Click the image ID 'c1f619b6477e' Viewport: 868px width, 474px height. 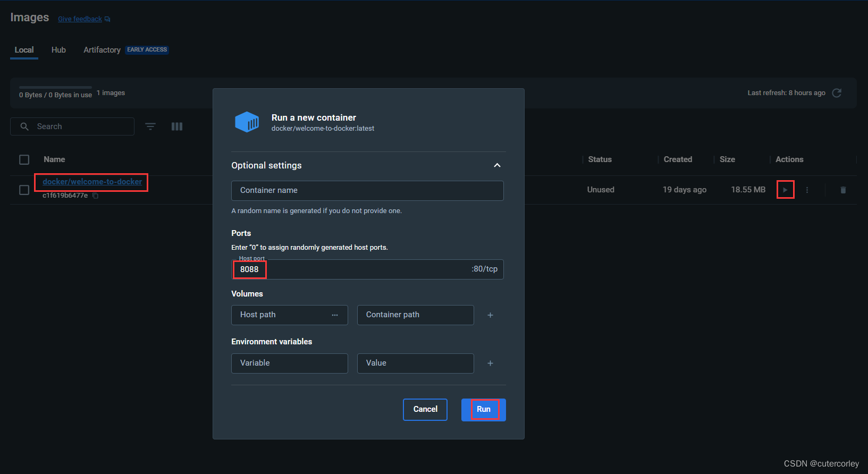65,196
